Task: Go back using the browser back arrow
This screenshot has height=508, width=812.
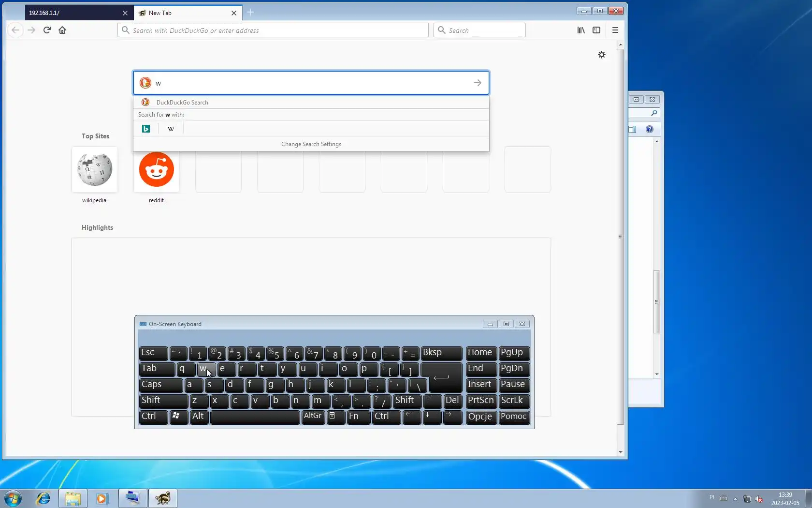Action: click(15, 30)
